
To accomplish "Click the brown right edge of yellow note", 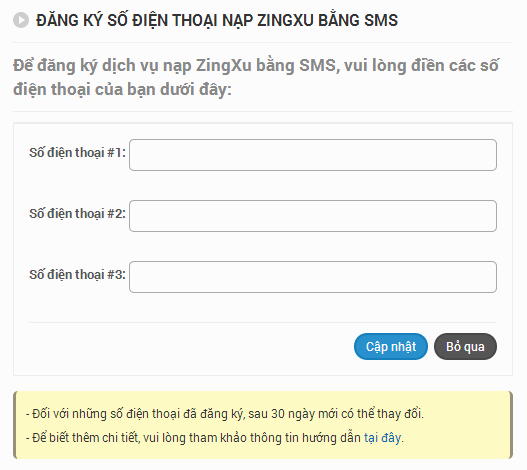I will click(511, 425).
